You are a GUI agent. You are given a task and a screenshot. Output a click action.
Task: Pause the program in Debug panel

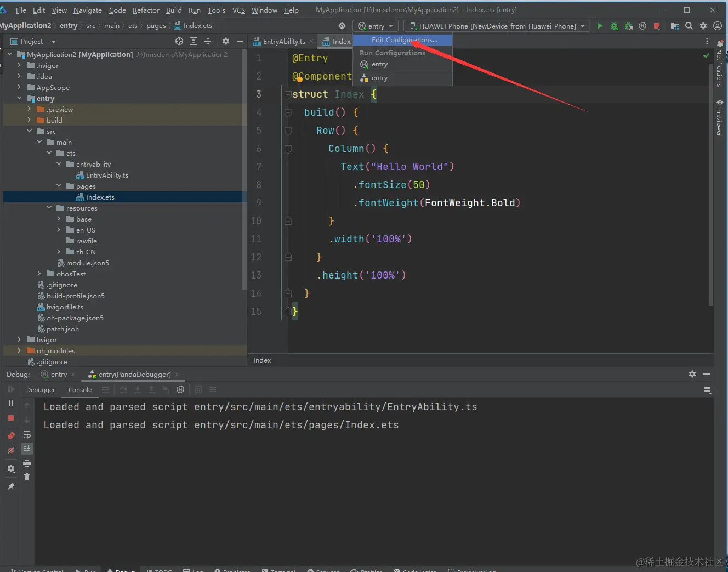11,404
